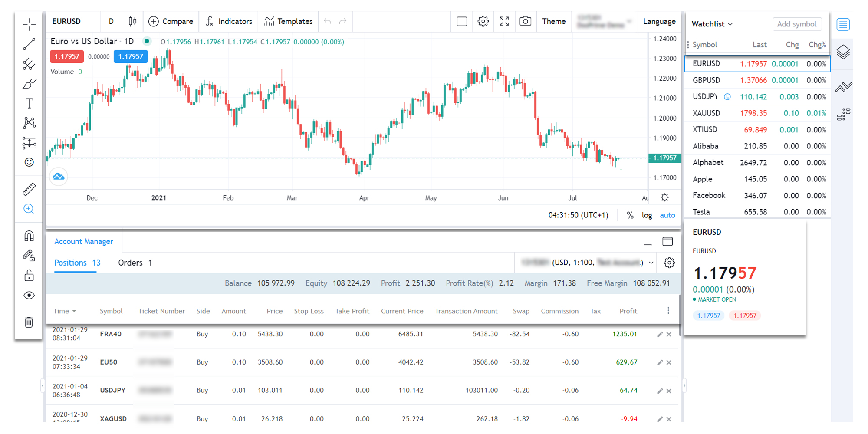Enter fullscreen chart mode
The image size is (868, 434).
[x=504, y=21]
